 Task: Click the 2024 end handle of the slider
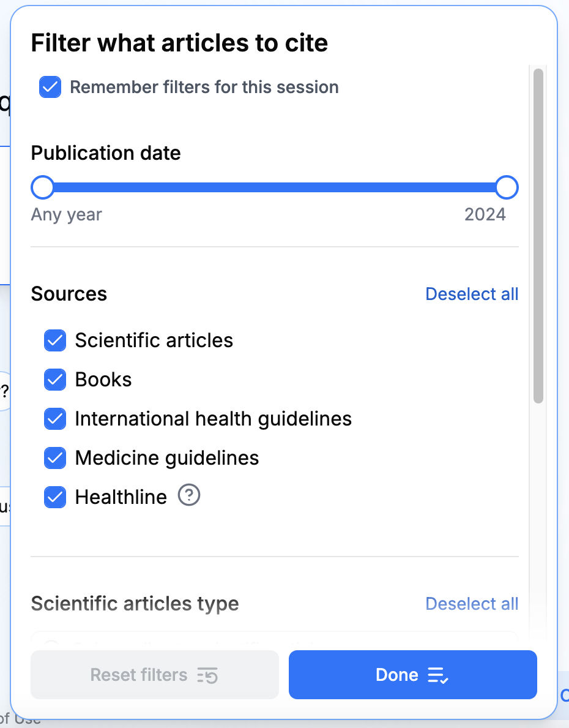pyautogui.click(x=507, y=187)
